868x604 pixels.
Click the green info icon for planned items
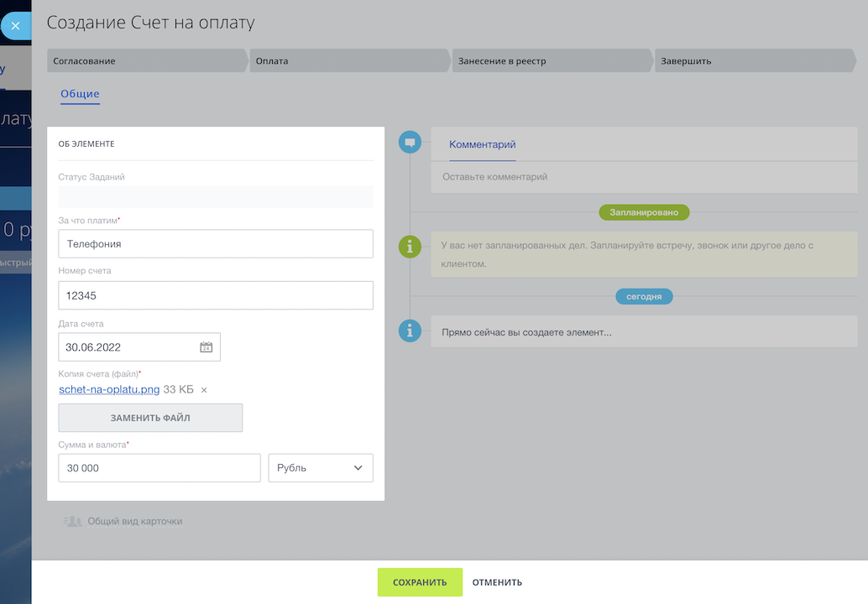click(410, 247)
